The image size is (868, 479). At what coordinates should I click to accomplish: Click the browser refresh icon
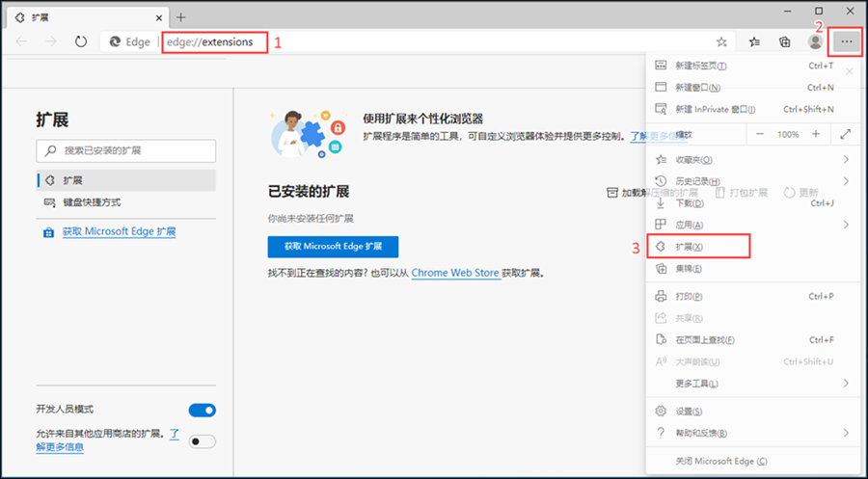[81, 41]
